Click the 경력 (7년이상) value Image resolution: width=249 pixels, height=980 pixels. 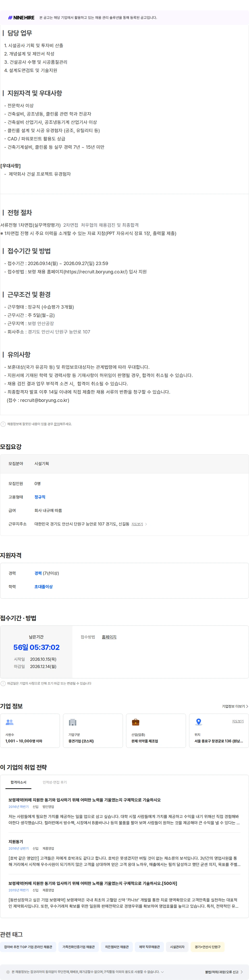click(46, 573)
